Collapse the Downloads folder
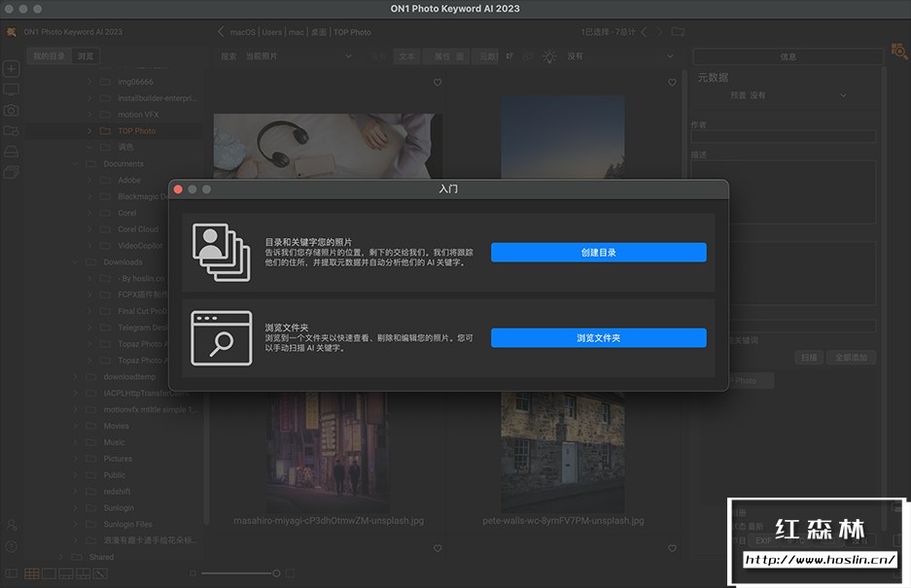911x588 pixels. point(76,262)
